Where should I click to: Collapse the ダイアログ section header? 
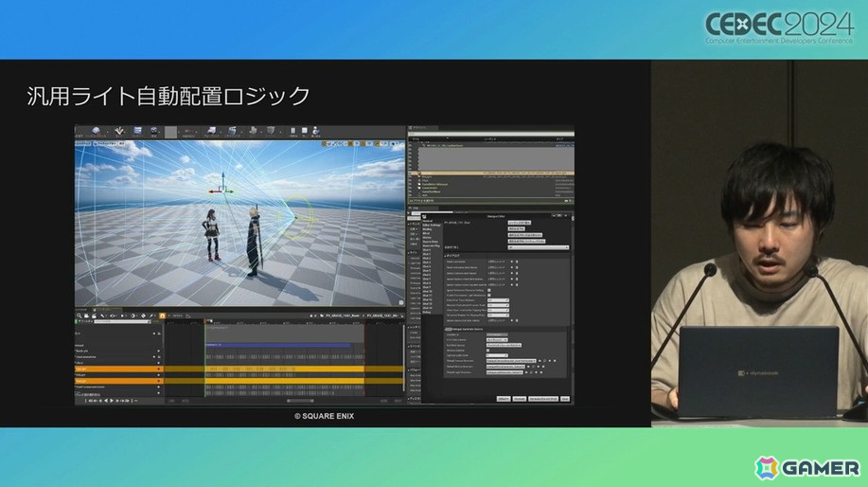point(452,256)
